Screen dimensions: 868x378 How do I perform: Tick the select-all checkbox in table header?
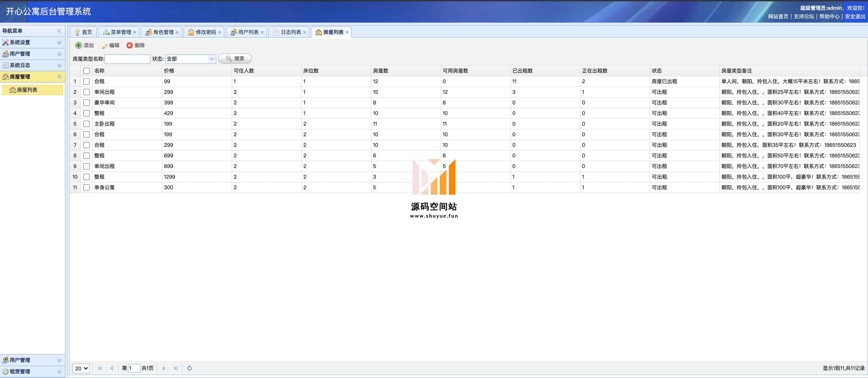(87, 71)
